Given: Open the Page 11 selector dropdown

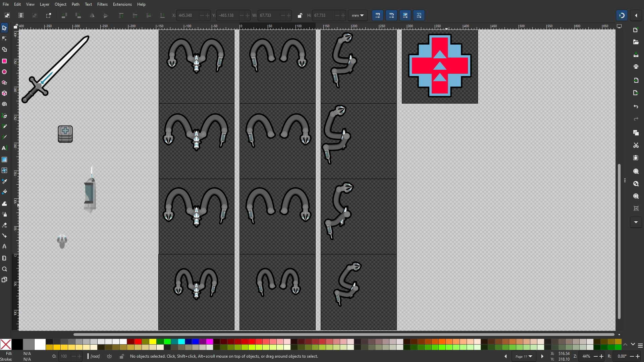Looking at the screenshot, I should tap(524, 356).
